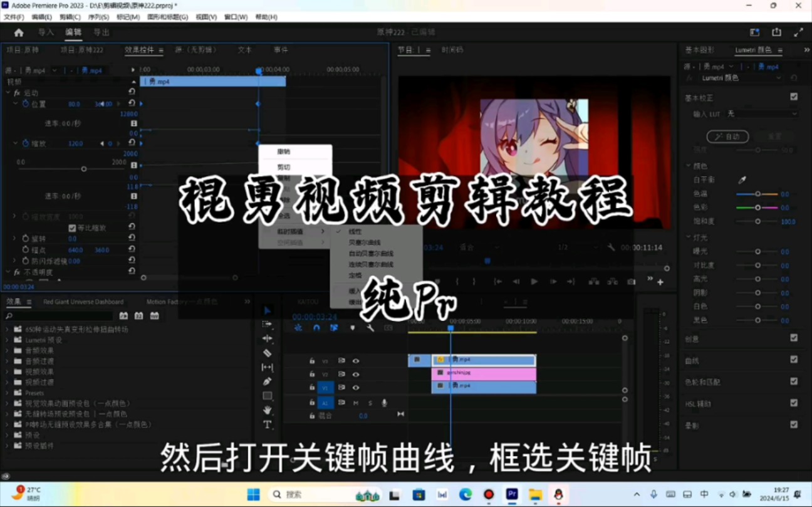Open timeline display settings wrench
Image resolution: width=812 pixels, height=507 pixels.
370,328
